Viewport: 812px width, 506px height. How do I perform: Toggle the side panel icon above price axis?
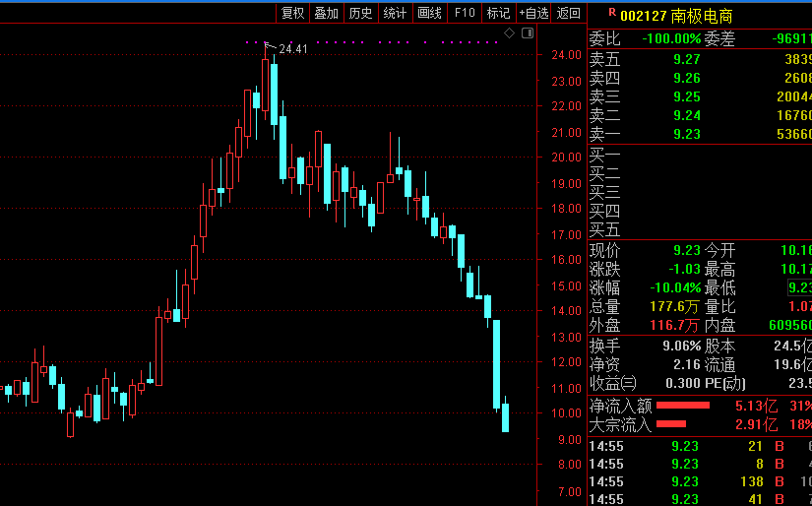point(528,33)
